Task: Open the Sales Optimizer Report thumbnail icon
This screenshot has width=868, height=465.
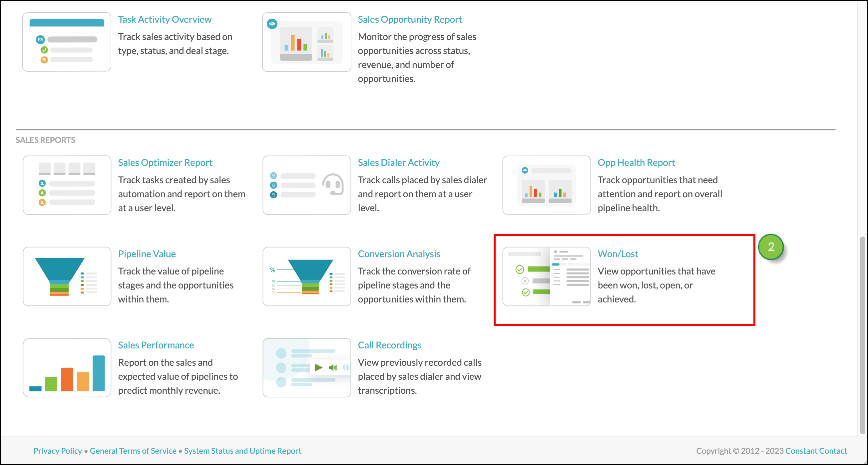Action: (67, 185)
